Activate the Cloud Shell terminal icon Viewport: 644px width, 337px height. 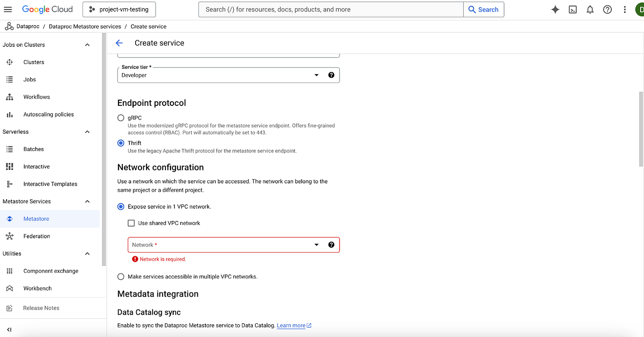572,9
